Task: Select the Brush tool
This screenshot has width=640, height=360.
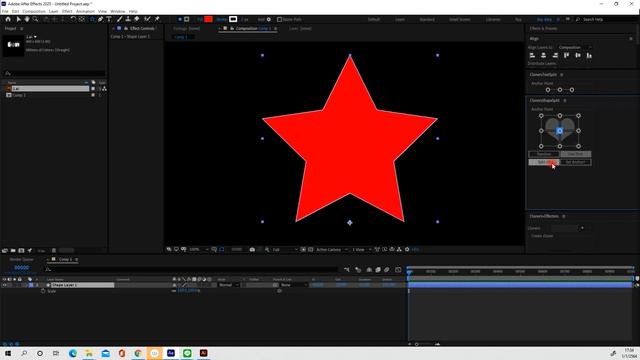Action: click(x=120, y=19)
